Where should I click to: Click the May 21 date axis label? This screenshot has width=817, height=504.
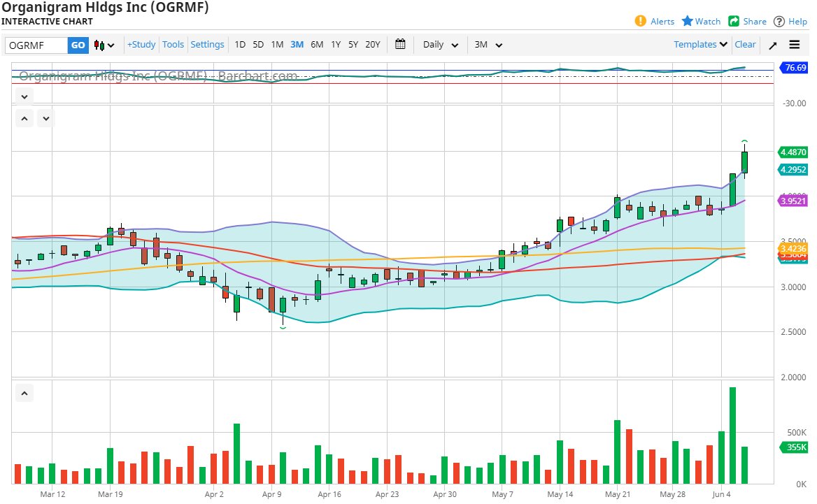pos(618,494)
